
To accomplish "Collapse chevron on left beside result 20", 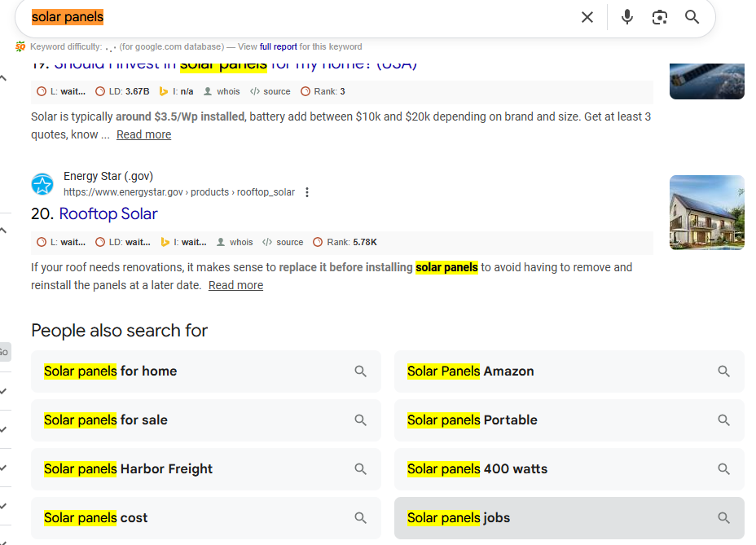I will coord(4,231).
